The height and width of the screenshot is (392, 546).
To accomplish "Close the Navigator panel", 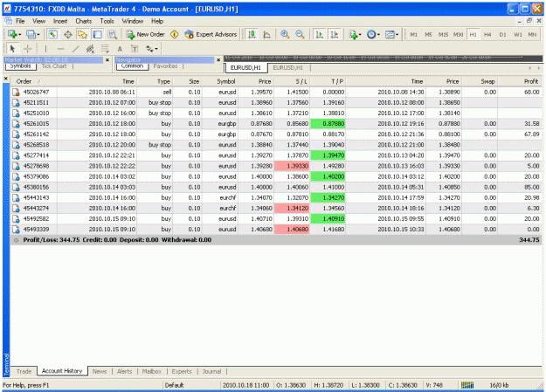I will (218, 60).
